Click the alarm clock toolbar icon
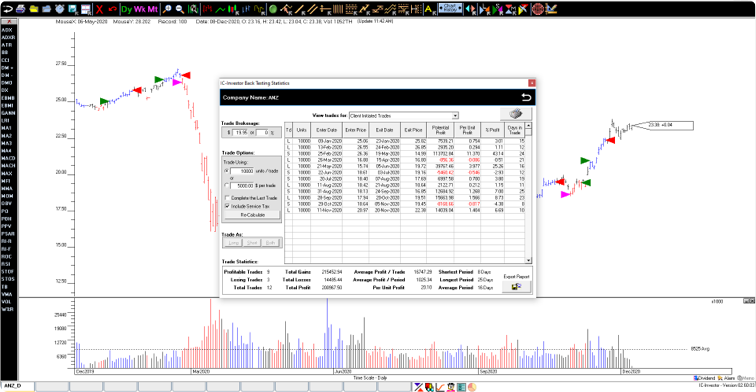This screenshot has width=756, height=392. pyautogui.click(x=59, y=9)
